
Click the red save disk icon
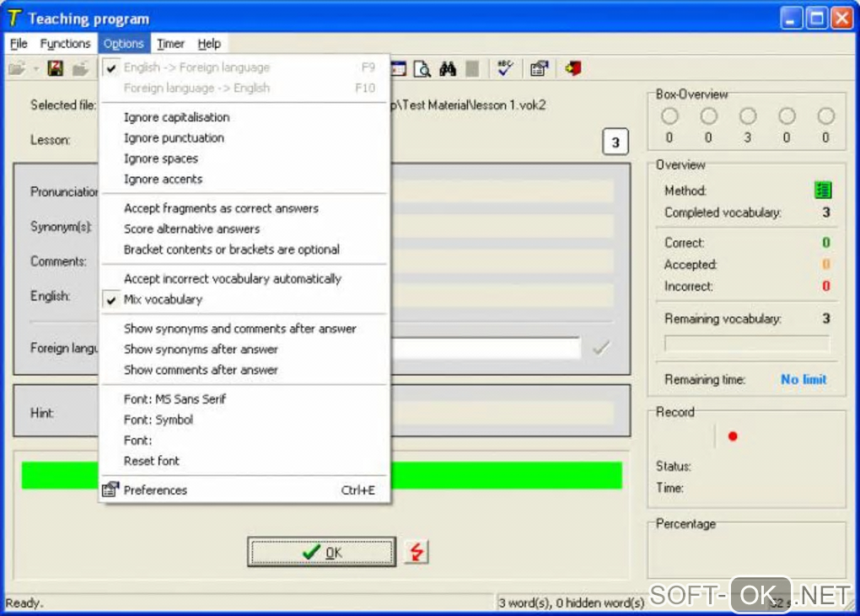click(55, 68)
